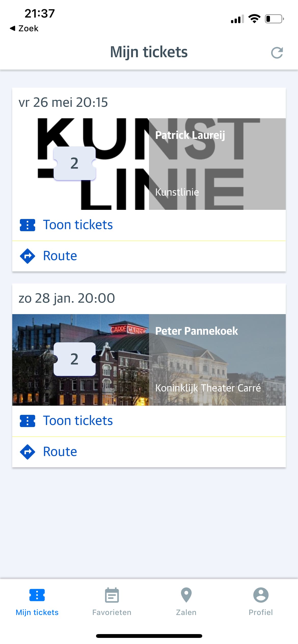The height and width of the screenshot is (644, 298).
Task: Open the Zalen location pin icon
Action: pos(186,595)
